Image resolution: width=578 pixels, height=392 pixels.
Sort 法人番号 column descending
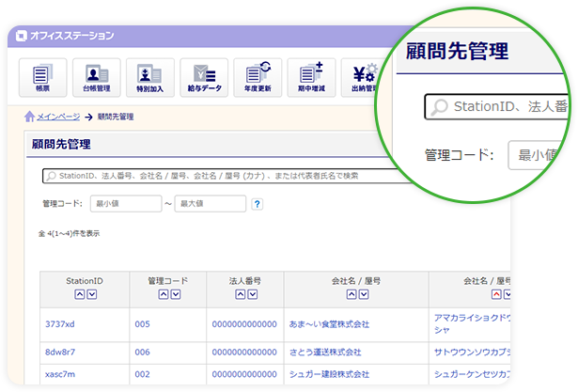pyautogui.click(x=253, y=294)
